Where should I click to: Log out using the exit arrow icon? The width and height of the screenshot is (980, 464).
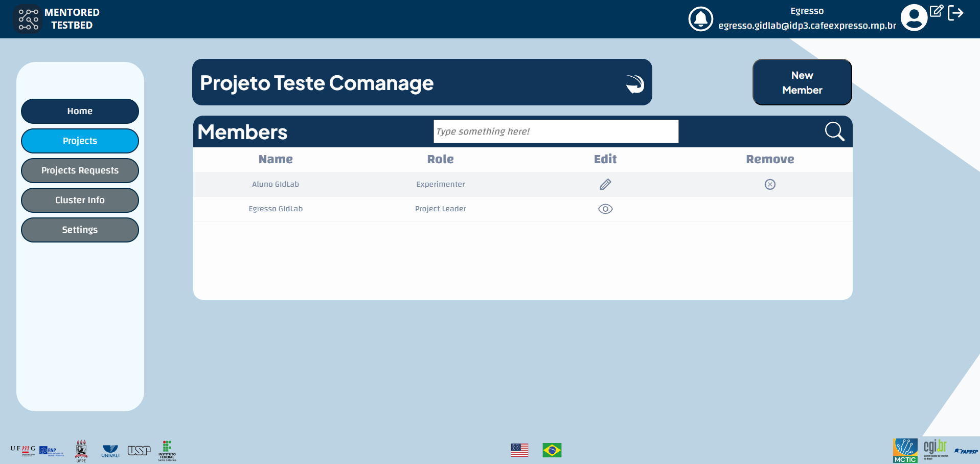click(956, 13)
